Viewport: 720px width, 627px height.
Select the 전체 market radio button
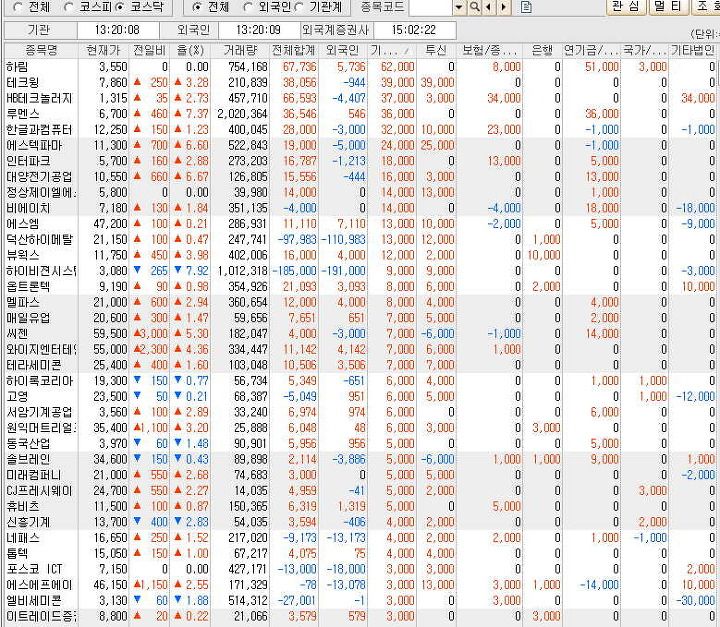18,7
